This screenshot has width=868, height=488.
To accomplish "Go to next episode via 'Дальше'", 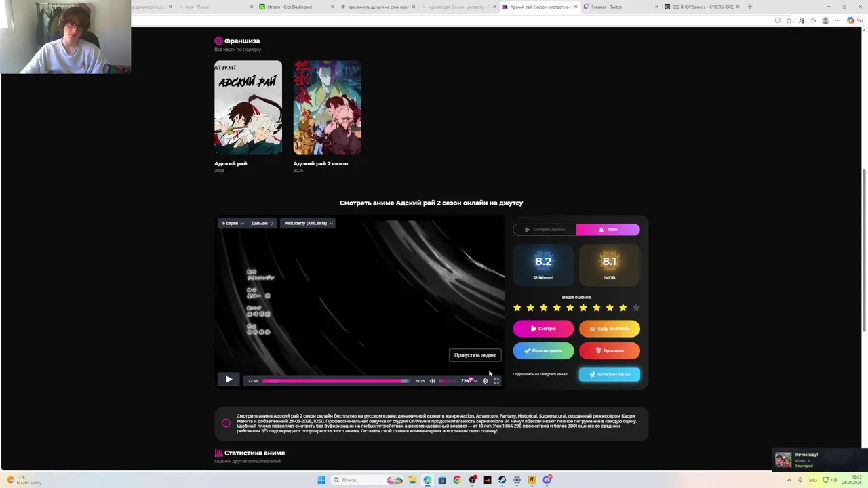I will (262, 223).
